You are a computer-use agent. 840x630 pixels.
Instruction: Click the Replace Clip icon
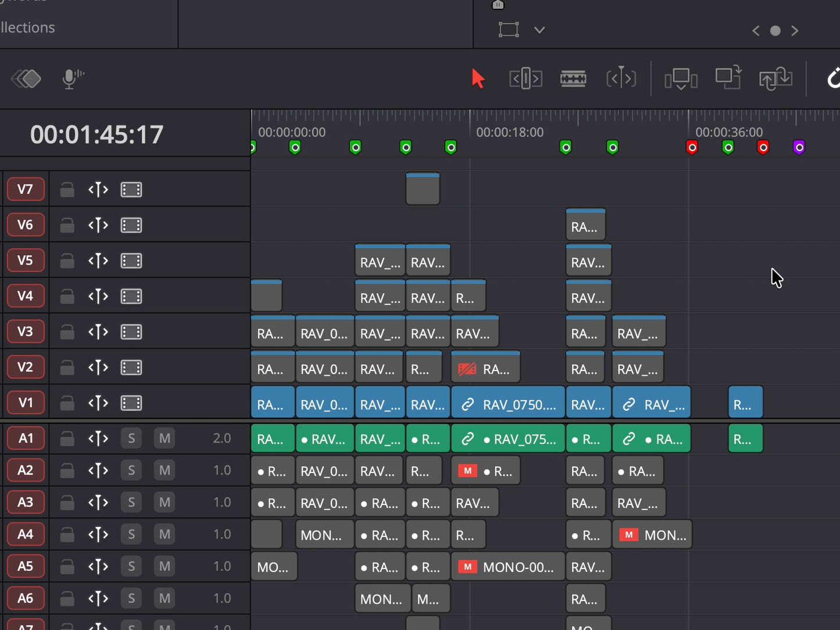[x=775, y=78]
